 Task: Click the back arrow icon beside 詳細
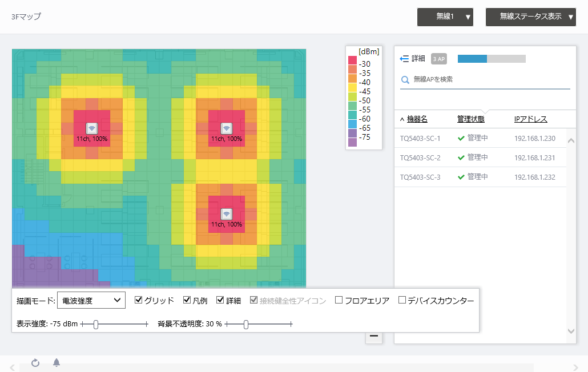point(405,58)
